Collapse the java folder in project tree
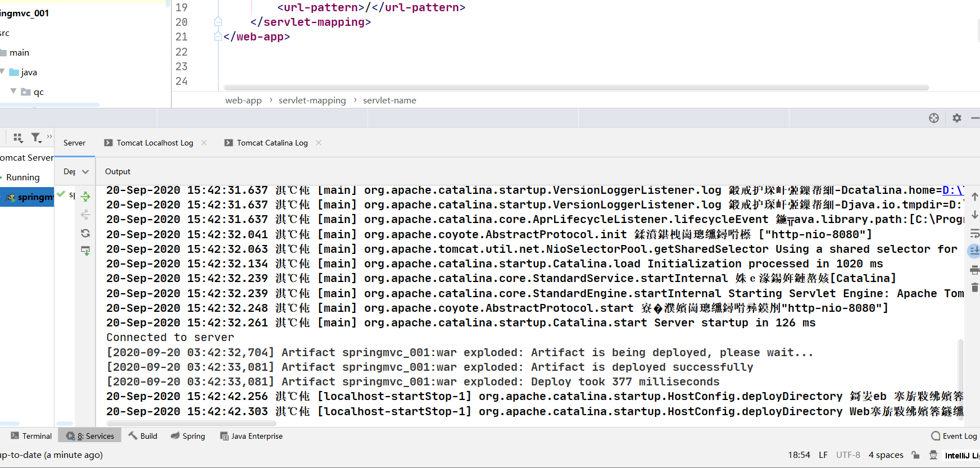 coord(2,71)
